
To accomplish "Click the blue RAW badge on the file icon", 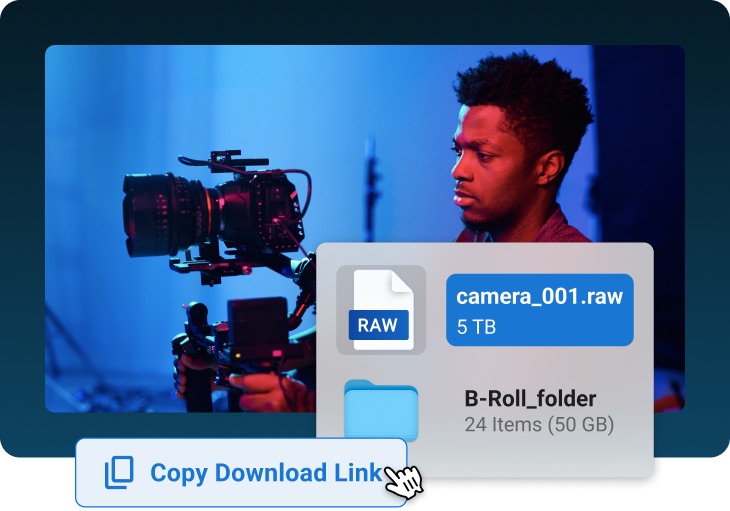I will point(380,324).
